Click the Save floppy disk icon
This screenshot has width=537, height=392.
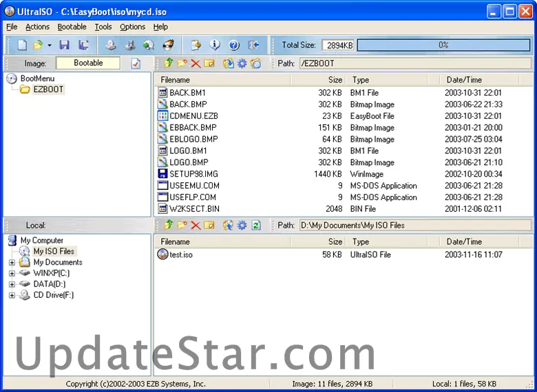coord(65,45)
